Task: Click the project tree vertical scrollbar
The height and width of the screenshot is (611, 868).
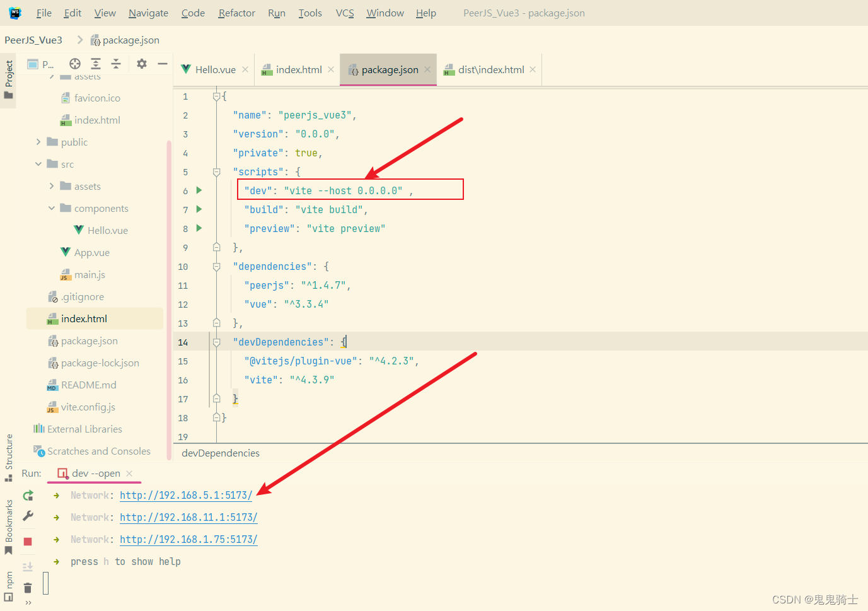Action: [x=169, y=300]
